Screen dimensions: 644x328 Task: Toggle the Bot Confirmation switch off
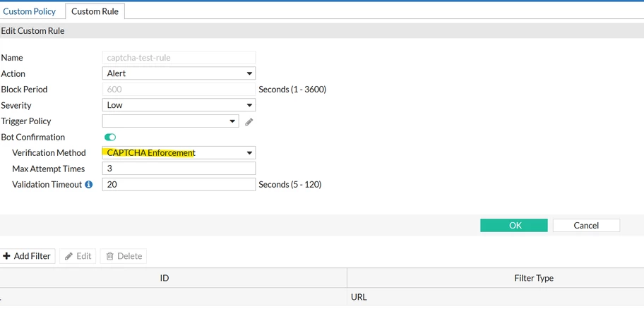[110, 137]
